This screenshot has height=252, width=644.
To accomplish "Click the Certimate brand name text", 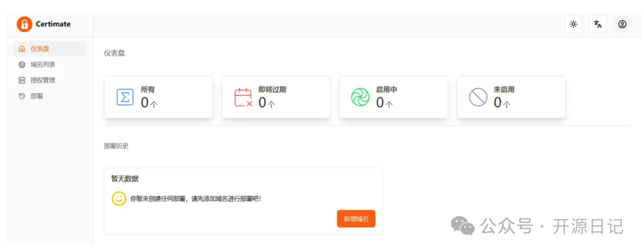I will point(53,24).
